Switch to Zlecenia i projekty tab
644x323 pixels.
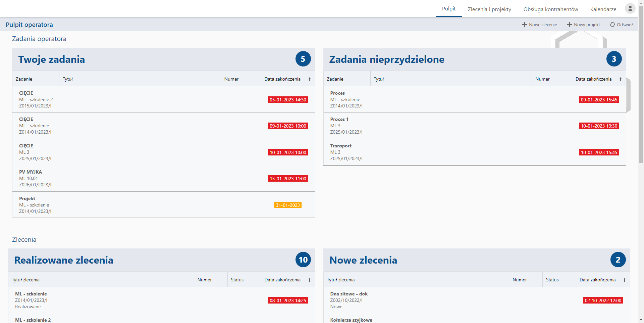coord(489,9)
